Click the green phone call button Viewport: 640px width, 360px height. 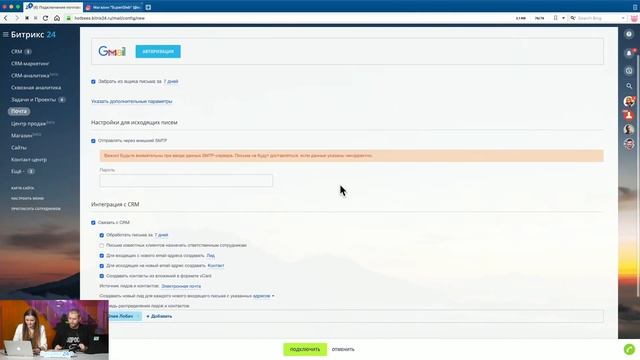pyautogui.click(x=629, y=349)
